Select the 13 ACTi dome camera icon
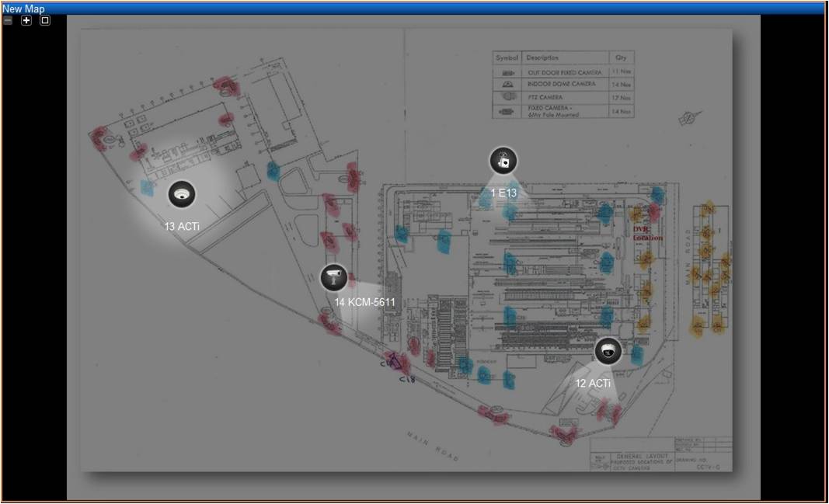 tap(181, 194)
